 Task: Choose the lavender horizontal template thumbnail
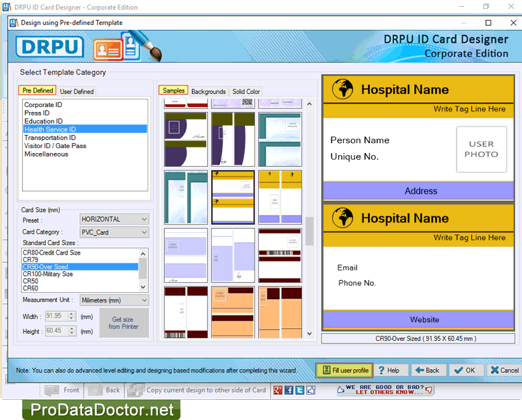coord(186,255)
